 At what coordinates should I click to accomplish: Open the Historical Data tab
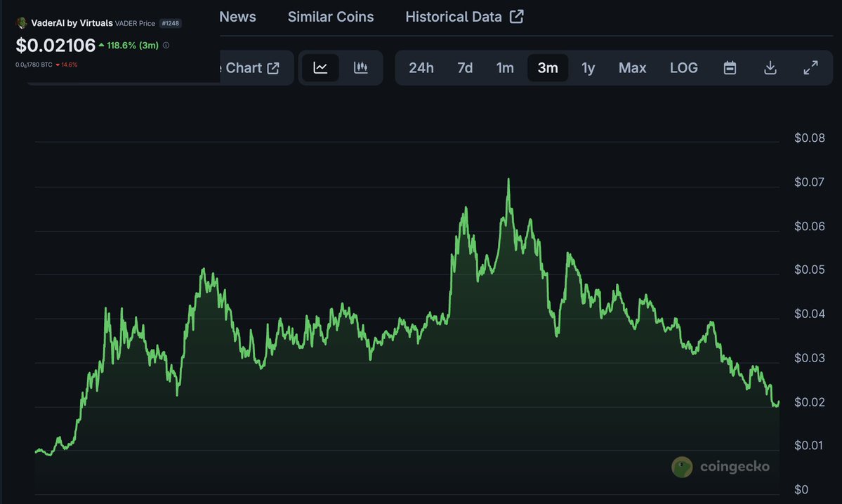point(454,17)
